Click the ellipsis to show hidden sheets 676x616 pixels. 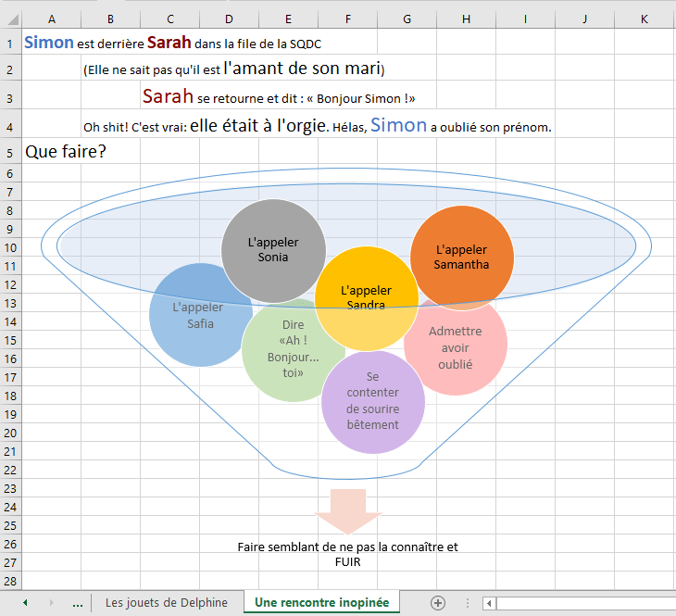click(78, 602)
